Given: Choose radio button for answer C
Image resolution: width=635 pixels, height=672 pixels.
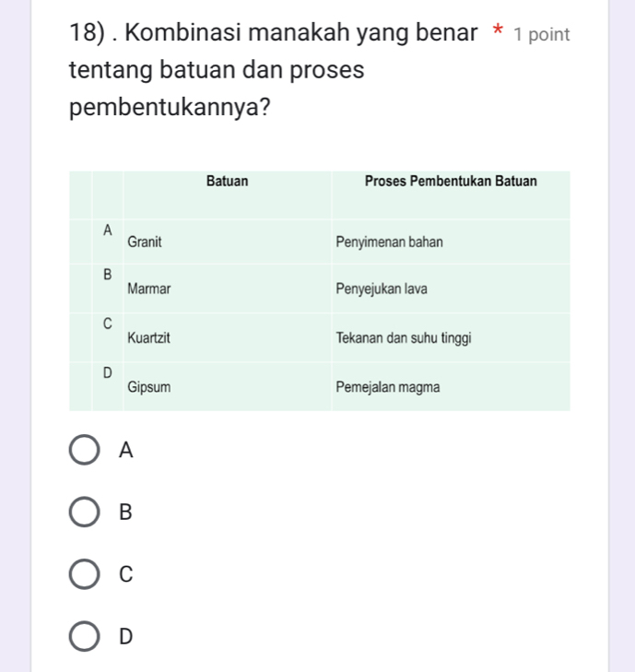Looking at the screenshot, I should [x=85, y=574].
